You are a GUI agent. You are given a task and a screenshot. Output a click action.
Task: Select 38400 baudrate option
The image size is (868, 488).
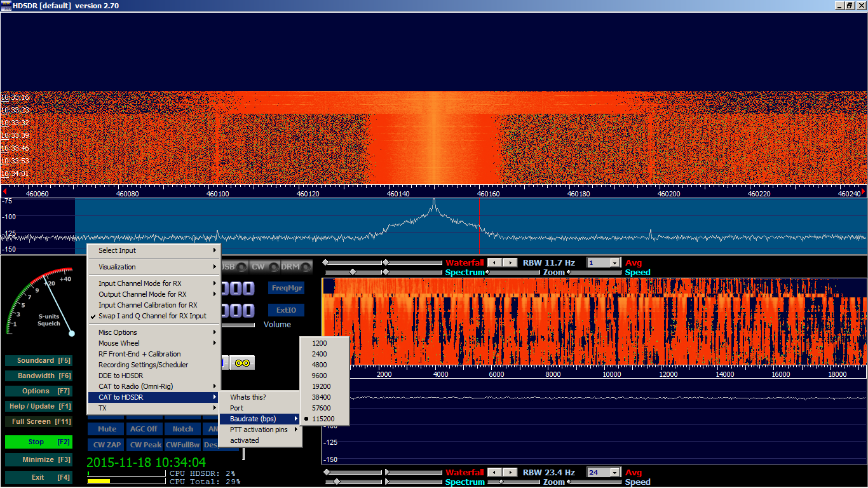[x=323, y=397]
